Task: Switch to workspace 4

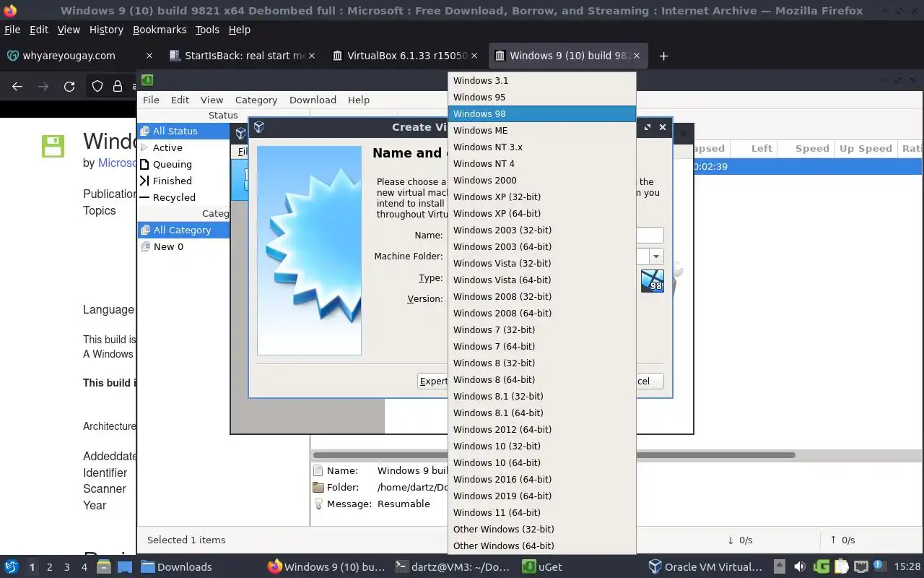Action: tap(84, 567)
